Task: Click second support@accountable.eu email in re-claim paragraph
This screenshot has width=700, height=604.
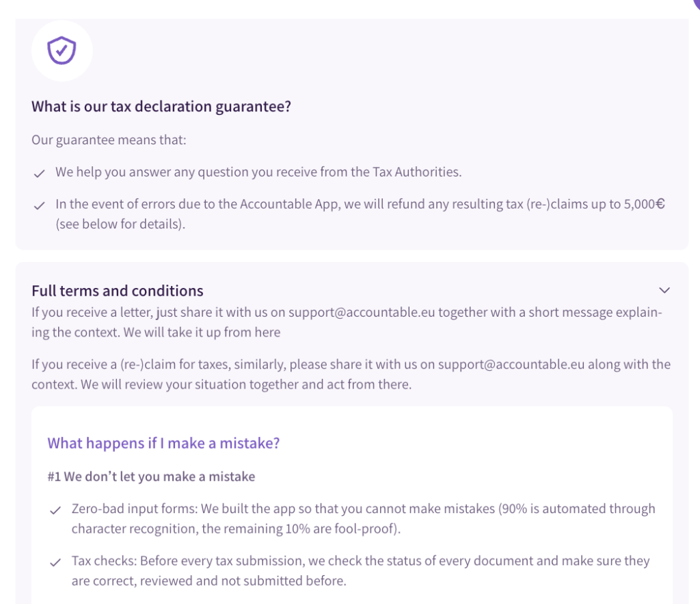Action: pos(512,365)
